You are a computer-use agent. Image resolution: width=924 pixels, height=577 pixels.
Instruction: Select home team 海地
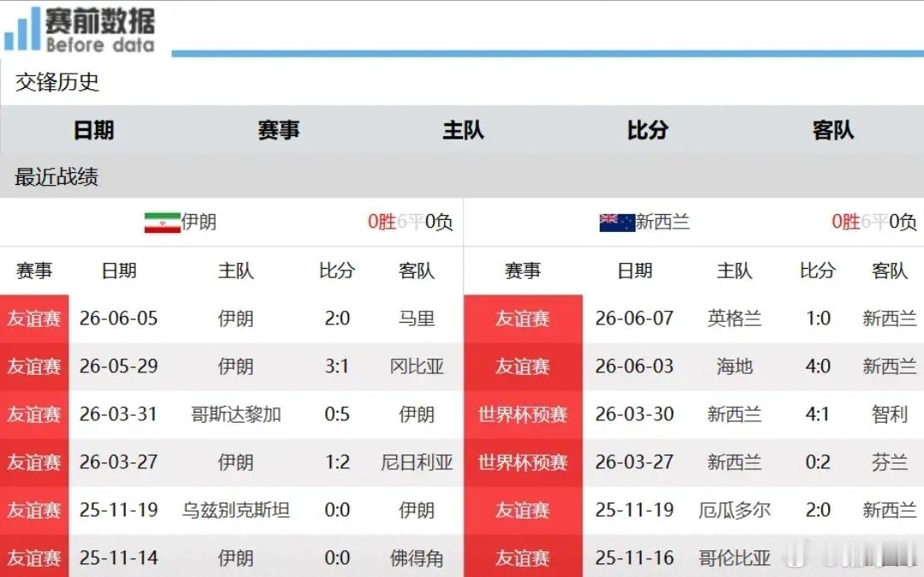(x=734, y=366)
